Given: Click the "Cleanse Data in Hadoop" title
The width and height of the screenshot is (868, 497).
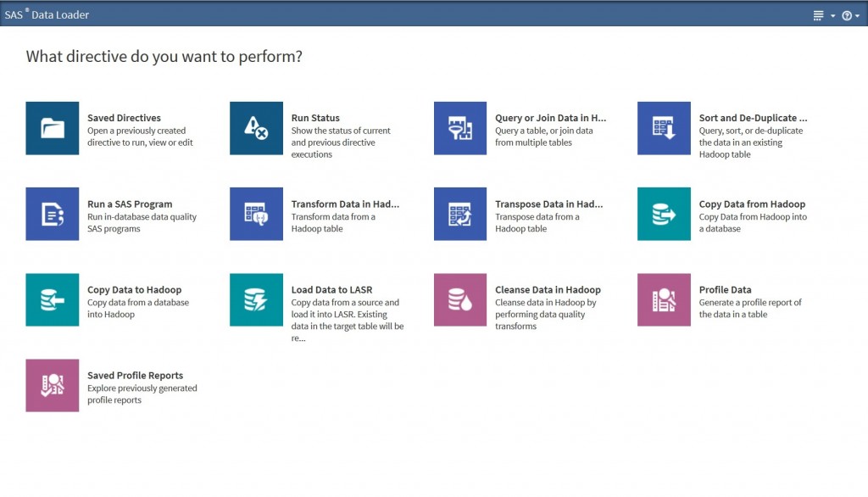Looking at the screenshot, I should [548, 290].
